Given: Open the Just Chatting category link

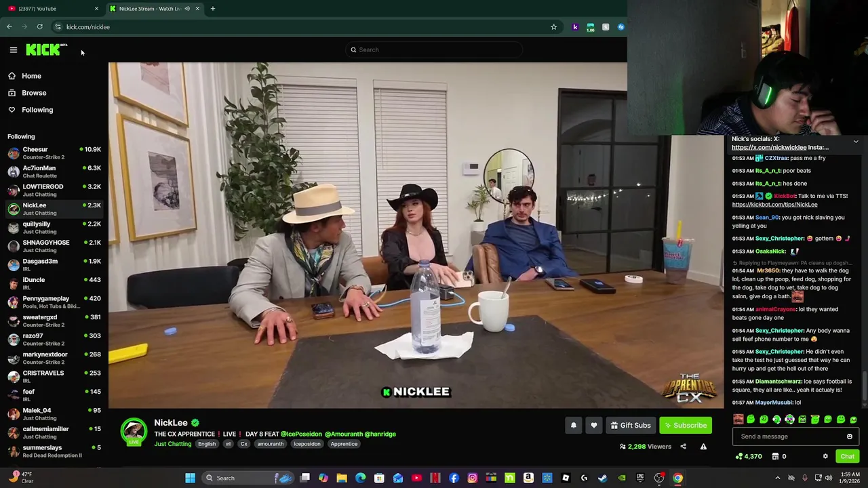Looking at the screenshot, I should (x=172, y=444).
